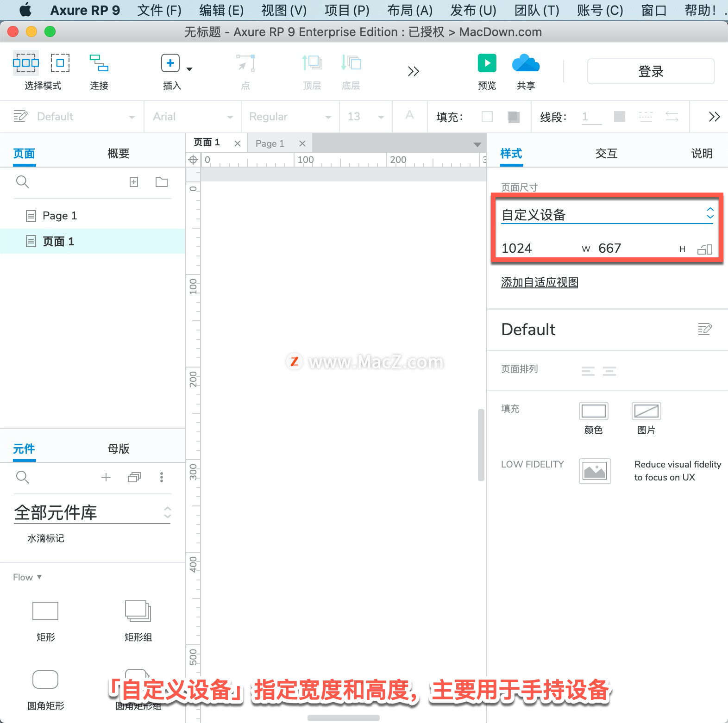The height and width of the screenshot is (723, 728).
Task: Select the intersected selection mode icon
Action: click(x=26, y=63)
